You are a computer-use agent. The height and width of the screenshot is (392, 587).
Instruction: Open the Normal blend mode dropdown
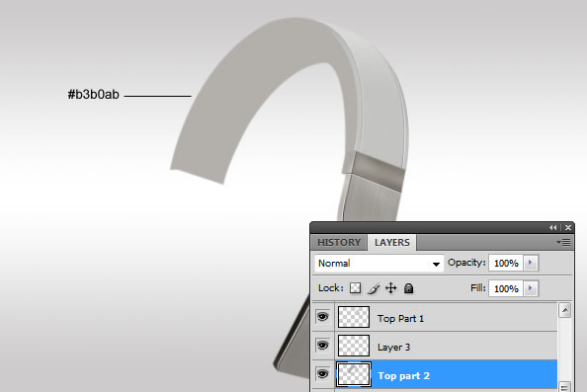[x=378, y=264]
